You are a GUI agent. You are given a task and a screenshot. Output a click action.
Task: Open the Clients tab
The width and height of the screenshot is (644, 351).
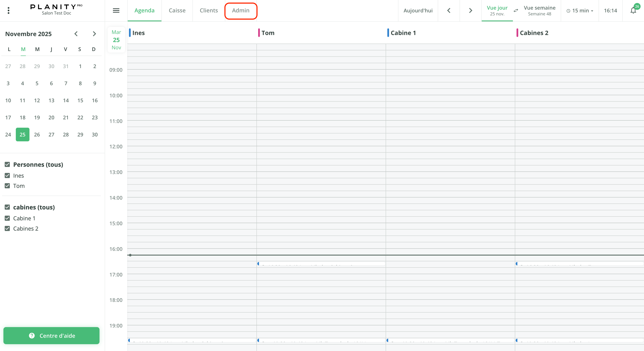pos(208,10)
